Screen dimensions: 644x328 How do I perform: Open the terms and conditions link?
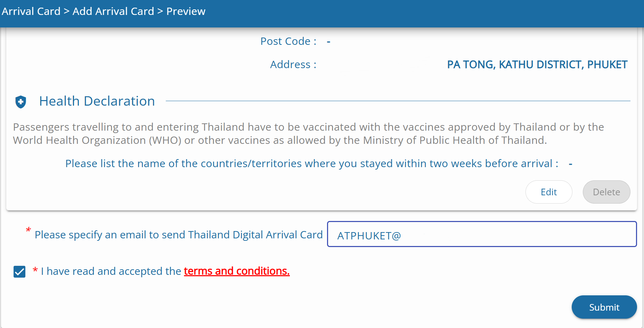(x=237, y=271)
